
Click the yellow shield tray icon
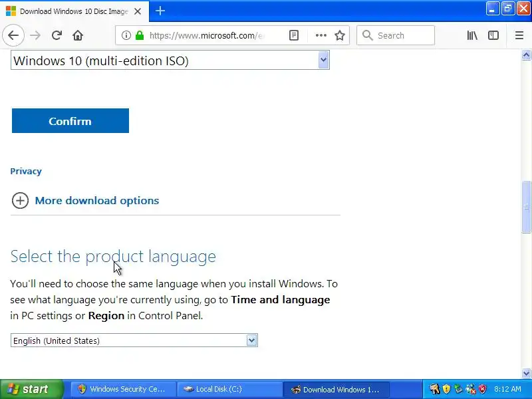446,389
